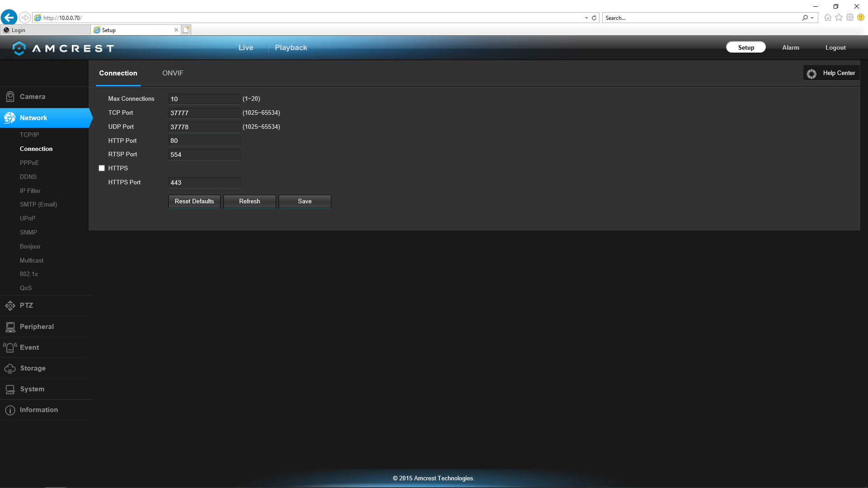Open QoS settings
This screenshot has height=488, width=868.
tap(26, 288)
